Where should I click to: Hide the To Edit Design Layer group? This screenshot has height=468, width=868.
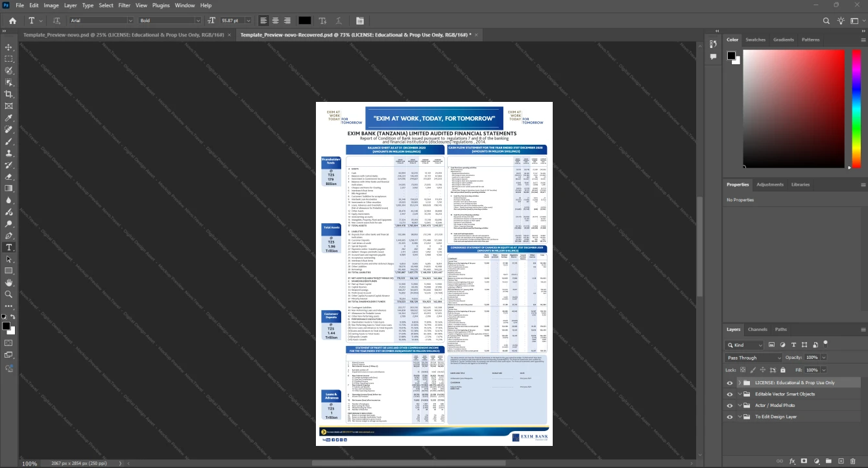pos(730,417)
